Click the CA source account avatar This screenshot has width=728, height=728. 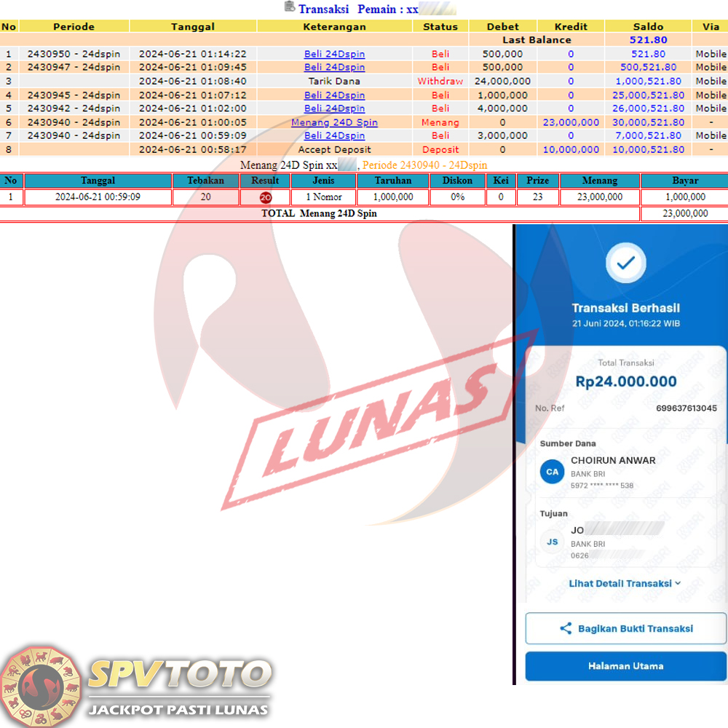pos(553,472)
